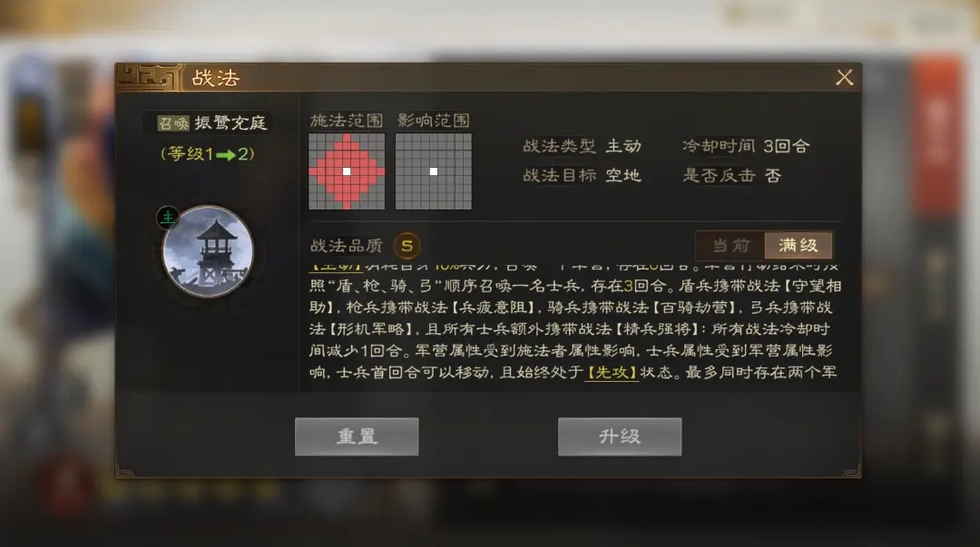980x547 pixels.
Task: Click the 等级1→2 level indicator
Action: tap(208, 154)
